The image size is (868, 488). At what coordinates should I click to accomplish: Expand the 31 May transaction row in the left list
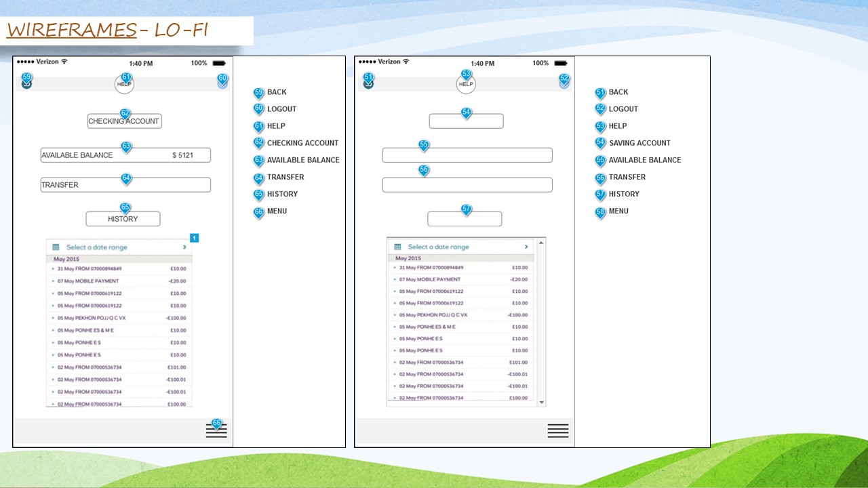(x=54, y=269)
